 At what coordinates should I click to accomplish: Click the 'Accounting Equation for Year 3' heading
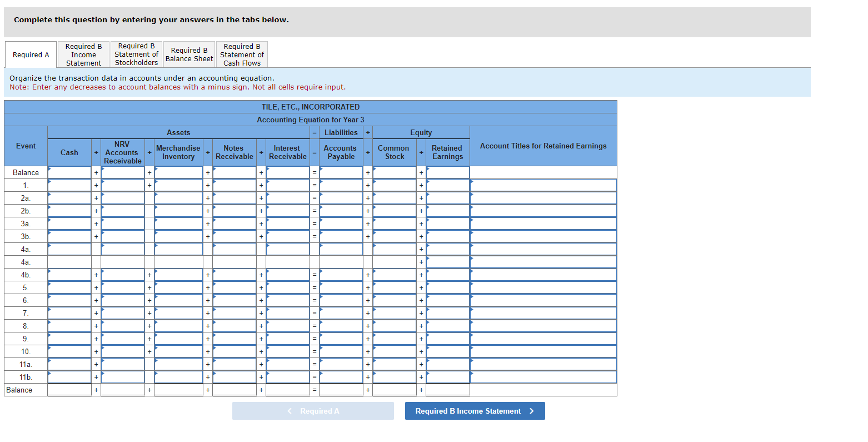311,120
